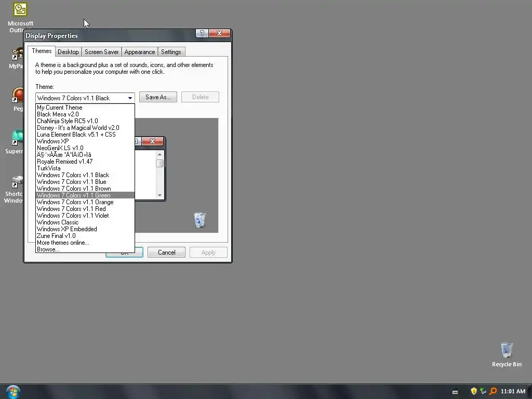
Task: Select Windows 7 Colors v1.1 Black in list
Action: pos(85,175)
